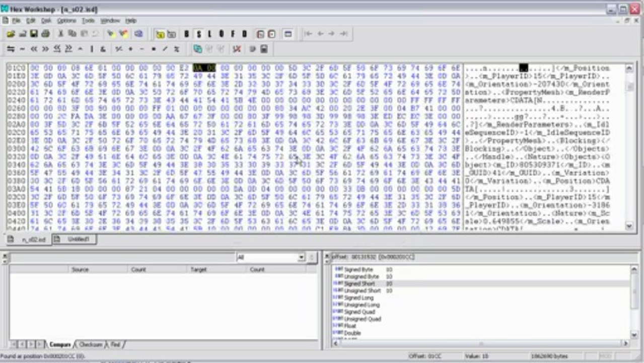The height and width of the screenshot is (363, 644).
Task: Open the Window menu
Action: 110,21
